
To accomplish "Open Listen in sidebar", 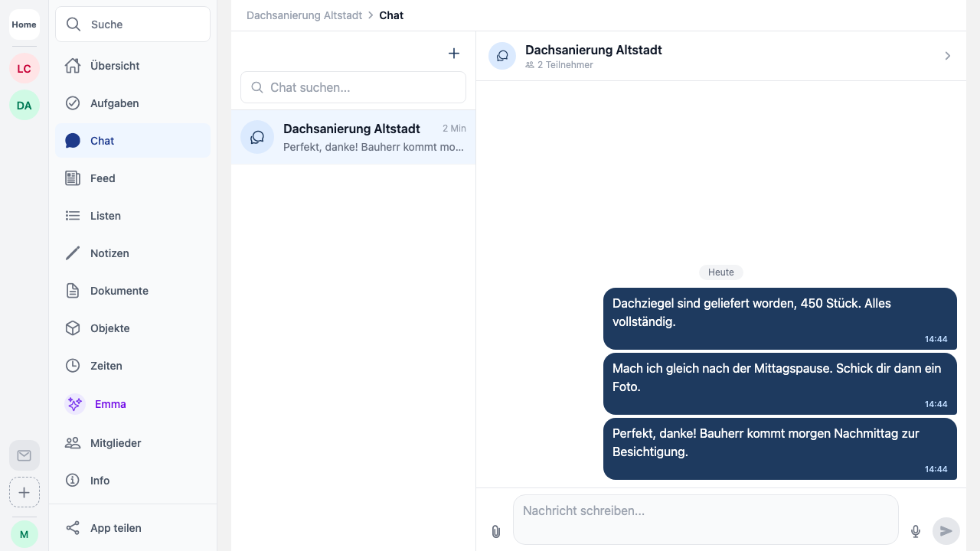I will (132, 216).
